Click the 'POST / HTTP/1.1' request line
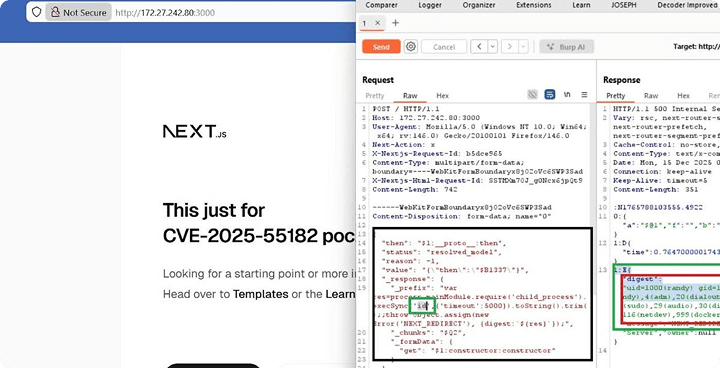The width and height of the screenshot is (720, 368). point(406,109)
